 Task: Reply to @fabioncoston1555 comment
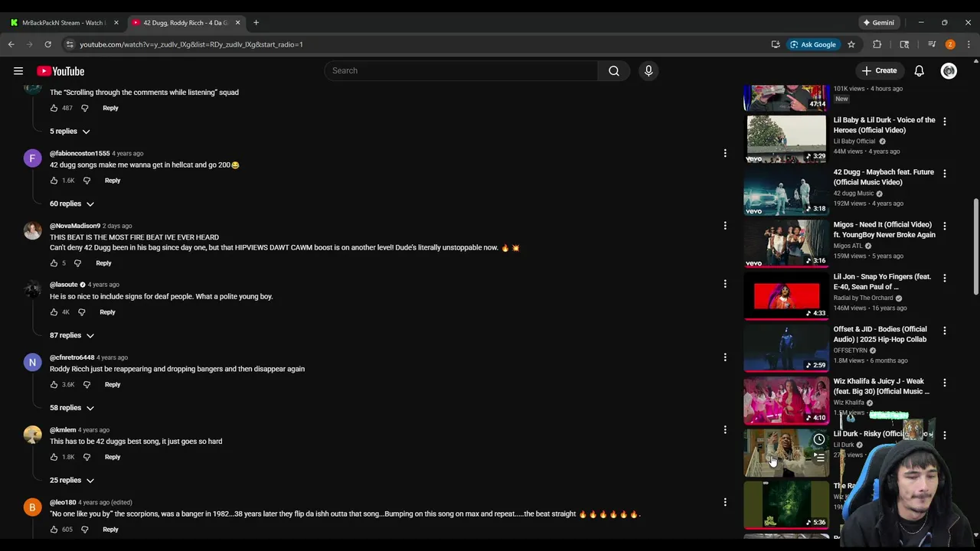pyautogui.click(x=113, y=181)
